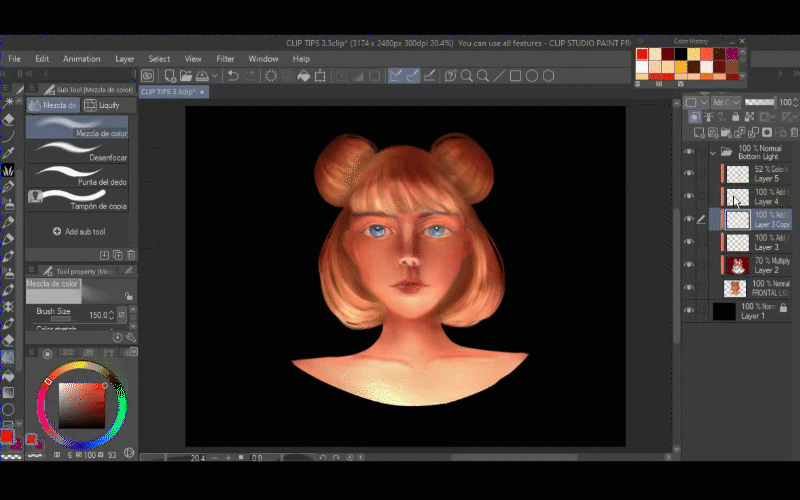Open the Filter menu
Viewport: 800px width, 500px height.
pyautogui.click(x=225, y=59)
